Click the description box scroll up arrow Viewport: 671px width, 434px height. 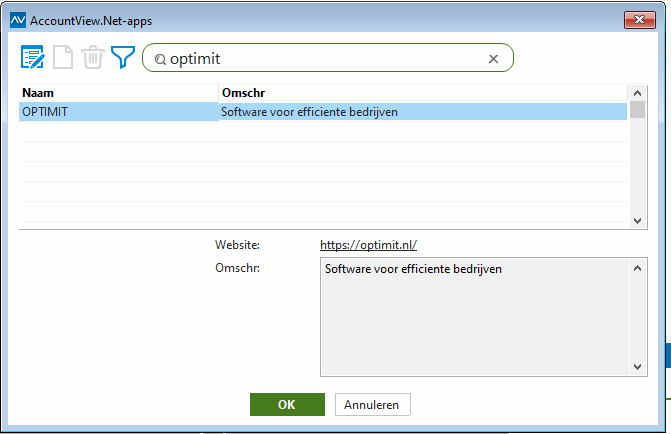(638, 268)
